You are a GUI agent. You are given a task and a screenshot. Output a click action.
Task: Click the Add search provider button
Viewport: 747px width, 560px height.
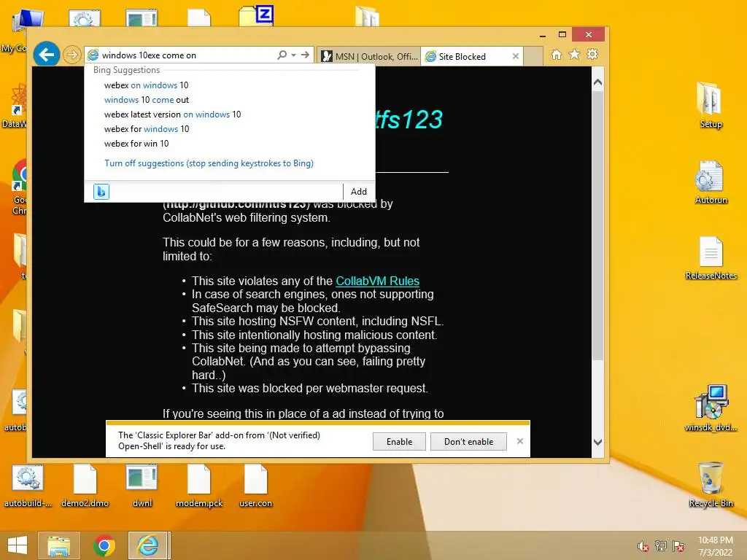click(359, 192)
